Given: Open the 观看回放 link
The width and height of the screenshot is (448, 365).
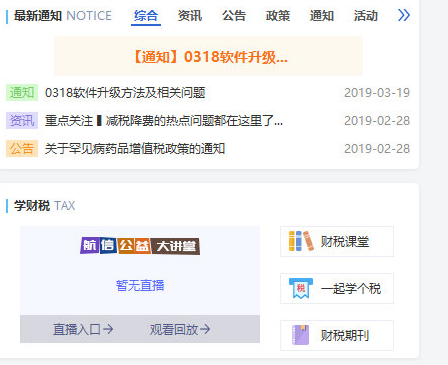Looking at the screenshot, I should pos(180,329).
